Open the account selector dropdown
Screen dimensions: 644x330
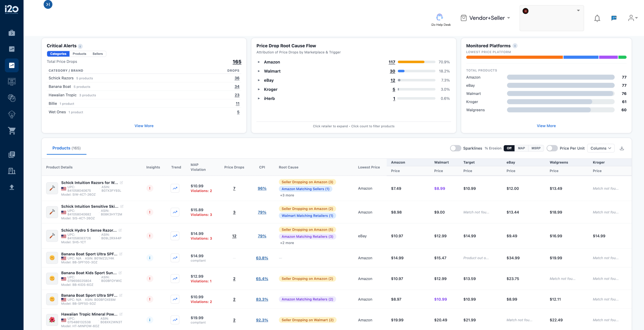click(x=551, y=18)
